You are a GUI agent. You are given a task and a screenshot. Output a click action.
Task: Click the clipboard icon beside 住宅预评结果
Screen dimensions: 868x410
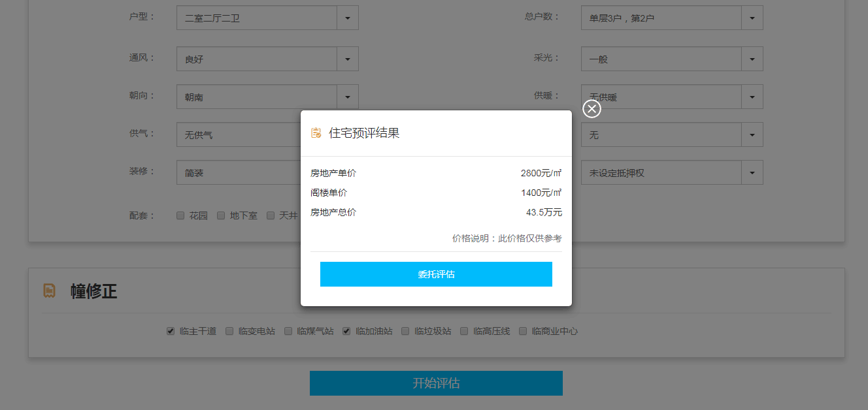pyautogui.click(x=316, y=133)
